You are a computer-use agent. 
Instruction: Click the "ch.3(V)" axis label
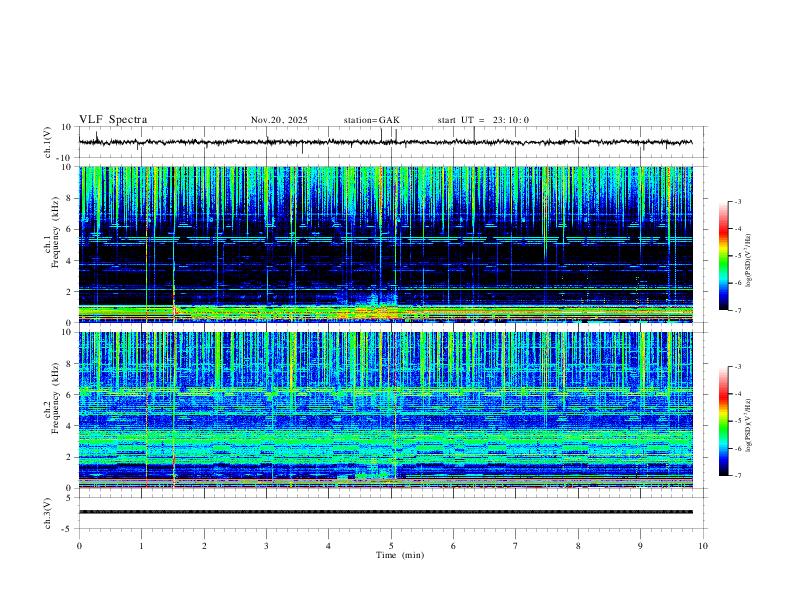click(48, 513)
